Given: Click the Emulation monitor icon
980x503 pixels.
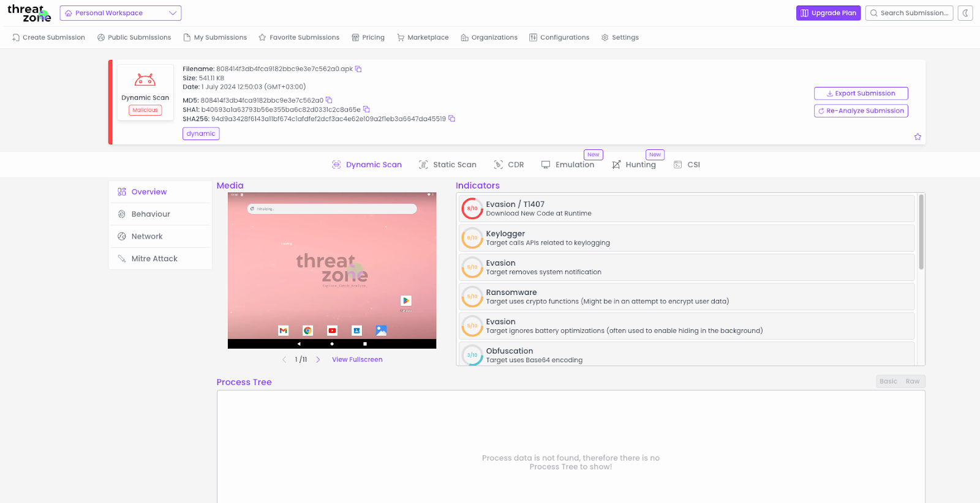Looking at the screenshot, I should [x=546, y=165].
